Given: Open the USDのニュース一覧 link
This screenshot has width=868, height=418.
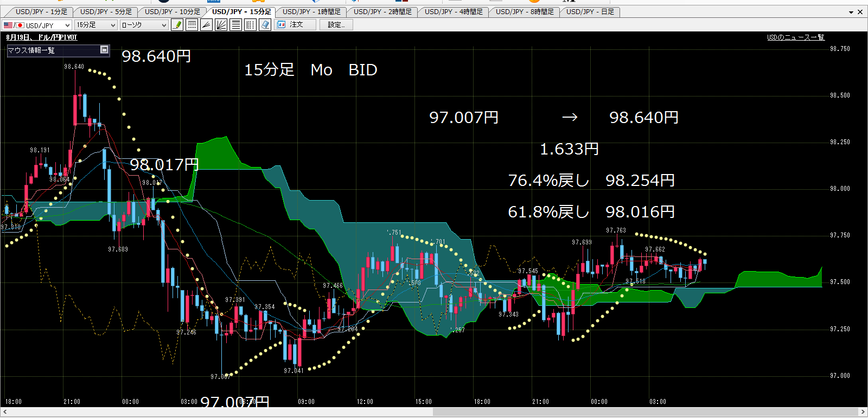Looking at the screenshot, I should pyautogui.click(x=795, y=37).
